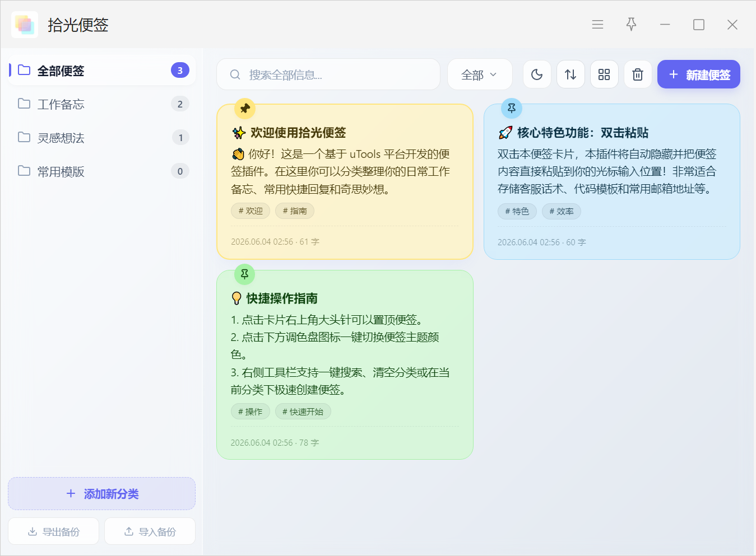Viewport: 756px width, 556px height.
Task: Select the 全部便签 category
Action: coord(101,71)
